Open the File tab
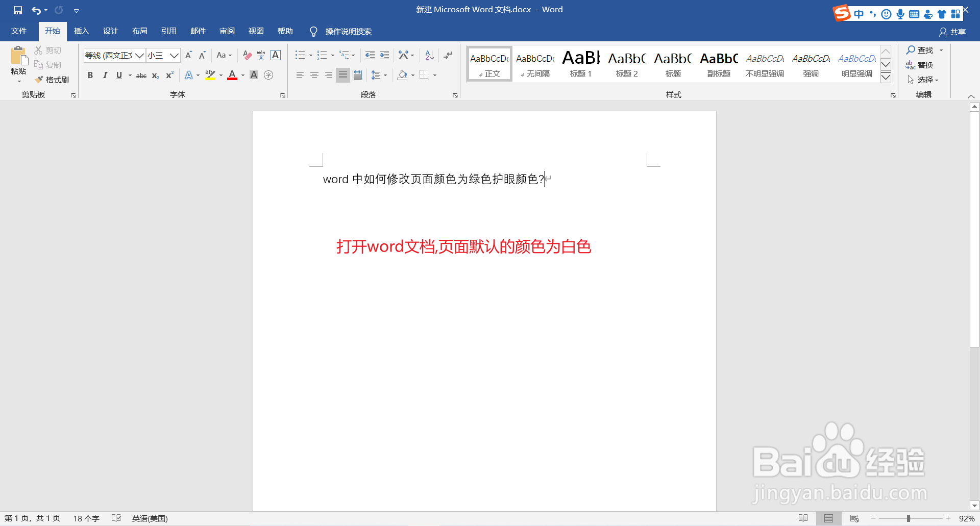This screenshot has width=980, height=526. [x=19, y=31]
